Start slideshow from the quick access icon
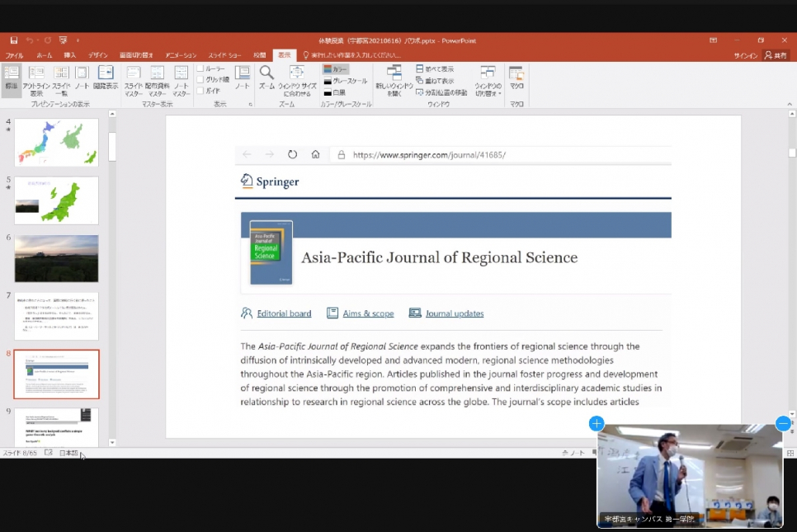The image size is (797, 532). tap(63, 40)
